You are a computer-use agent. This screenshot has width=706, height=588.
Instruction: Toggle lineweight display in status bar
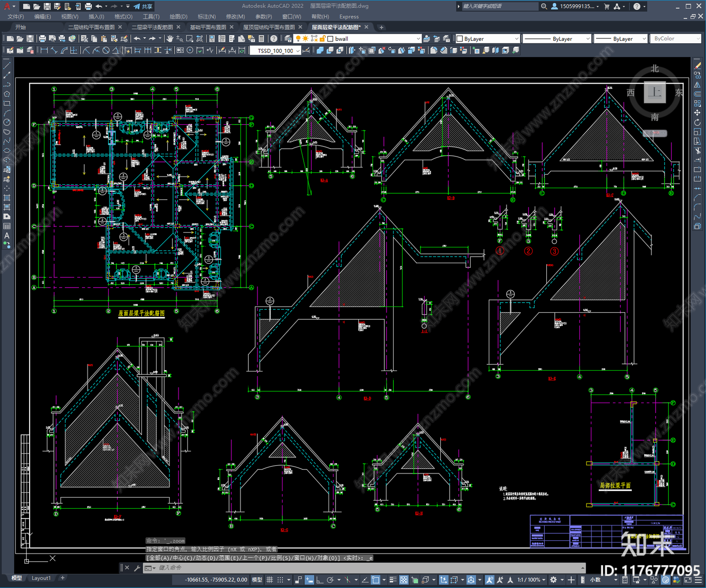(393, 580)
